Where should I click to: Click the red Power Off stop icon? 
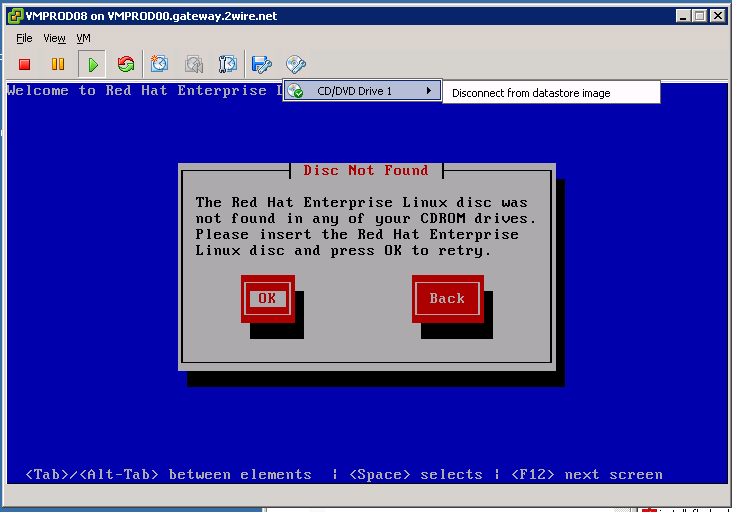click(24, 64)
